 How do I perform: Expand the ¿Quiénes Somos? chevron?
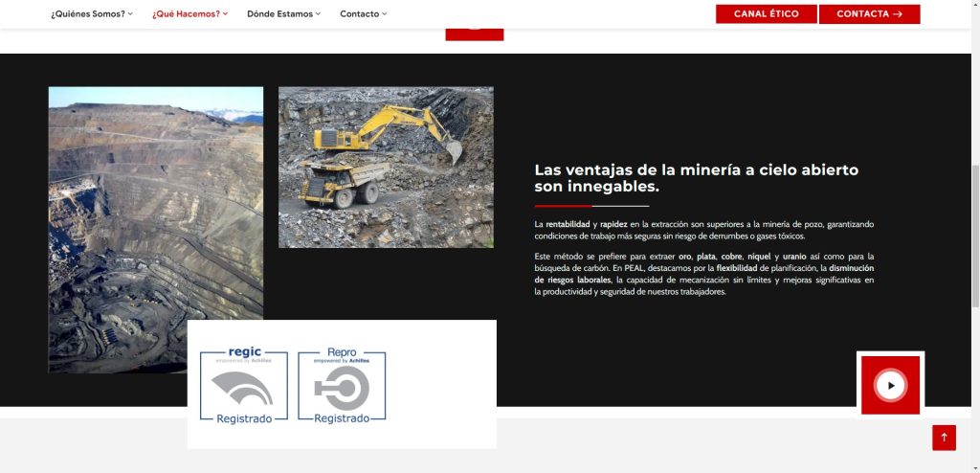[130, 14]
